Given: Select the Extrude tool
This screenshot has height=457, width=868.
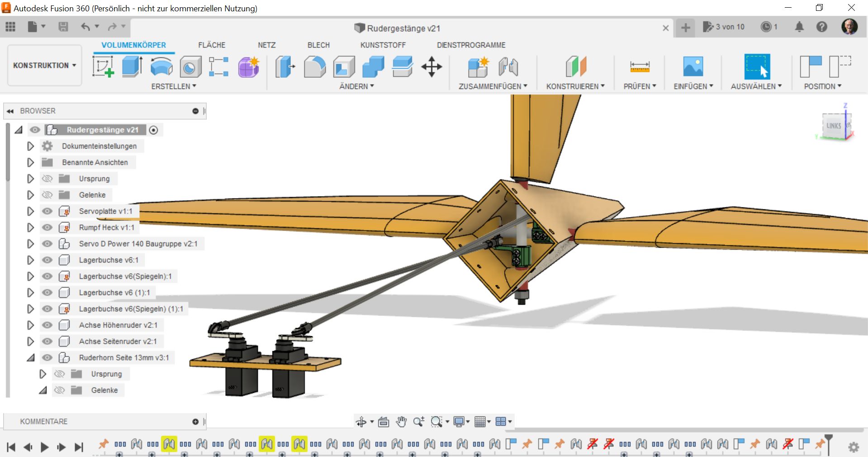Looking at the screenshot, I should point(132,66).
